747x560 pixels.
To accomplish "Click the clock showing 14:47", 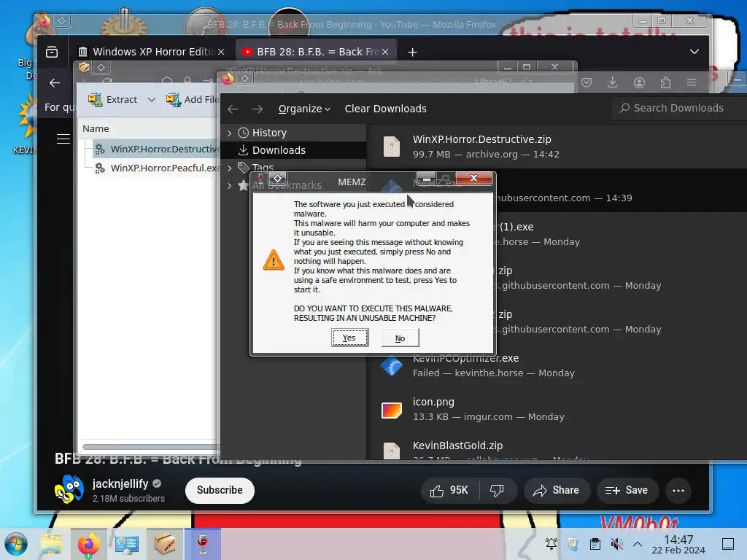I will tap(678, 544).
